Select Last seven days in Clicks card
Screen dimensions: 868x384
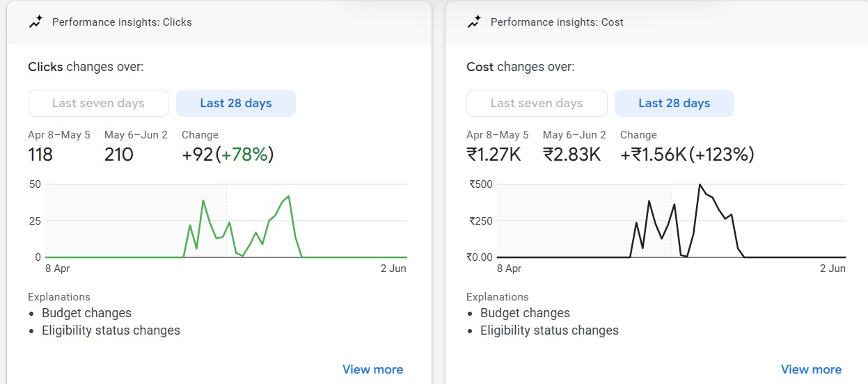[98, 103]
